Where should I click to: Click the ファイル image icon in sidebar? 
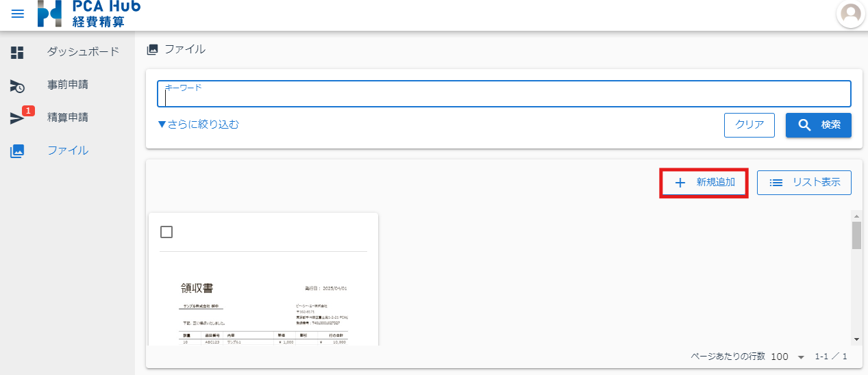(x=17, y=151)
